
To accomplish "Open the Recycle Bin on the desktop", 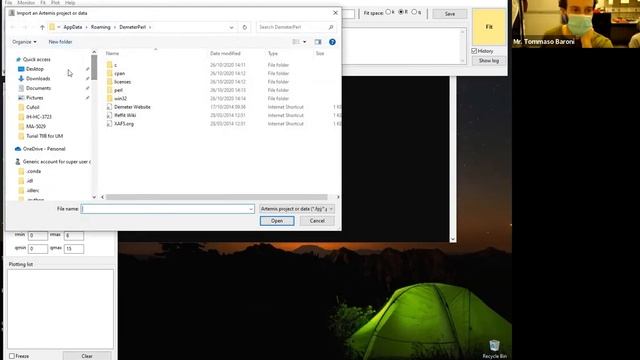I will click(494, 349).
